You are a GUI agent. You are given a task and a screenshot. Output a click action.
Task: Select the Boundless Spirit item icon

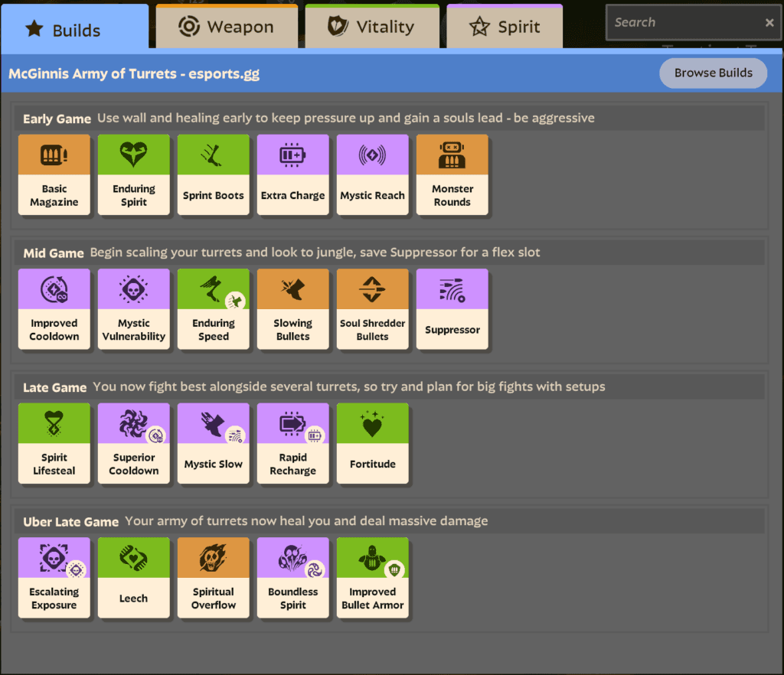pyautogui.click(x=292, y=557)
